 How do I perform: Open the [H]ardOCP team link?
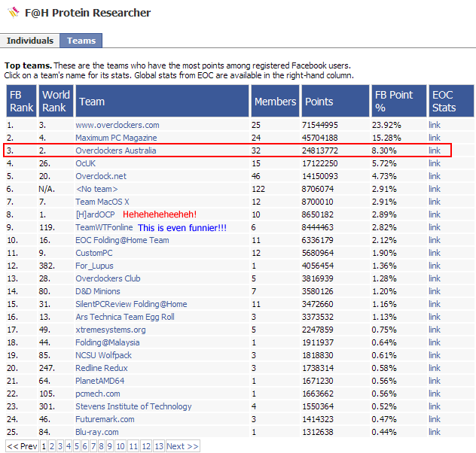click(x=95, y=214)
